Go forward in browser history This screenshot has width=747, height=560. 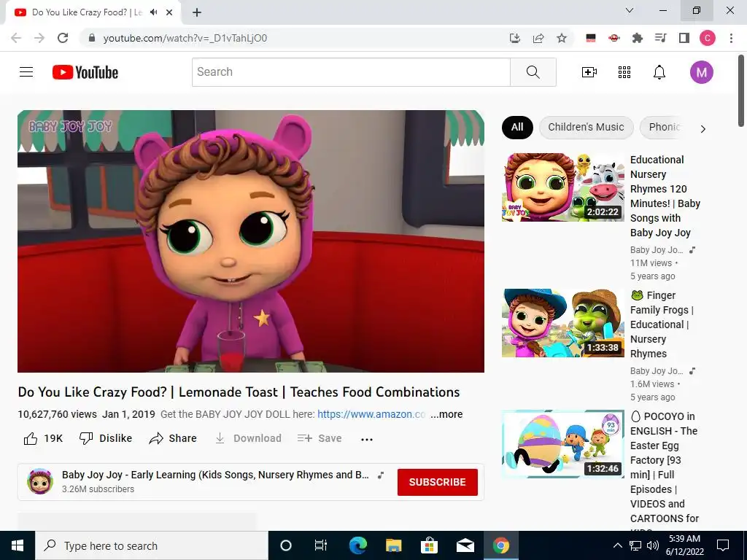(x=39, y=38)
